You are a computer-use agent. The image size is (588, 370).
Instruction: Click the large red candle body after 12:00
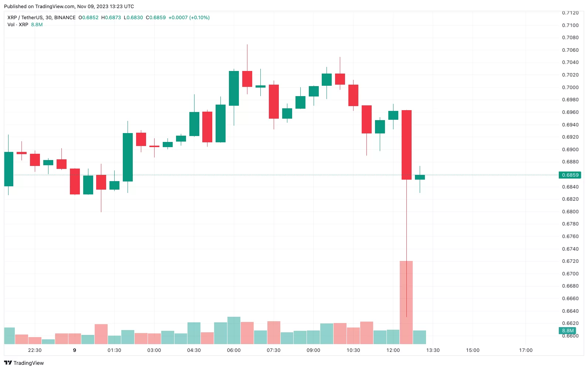coord(406,145)
